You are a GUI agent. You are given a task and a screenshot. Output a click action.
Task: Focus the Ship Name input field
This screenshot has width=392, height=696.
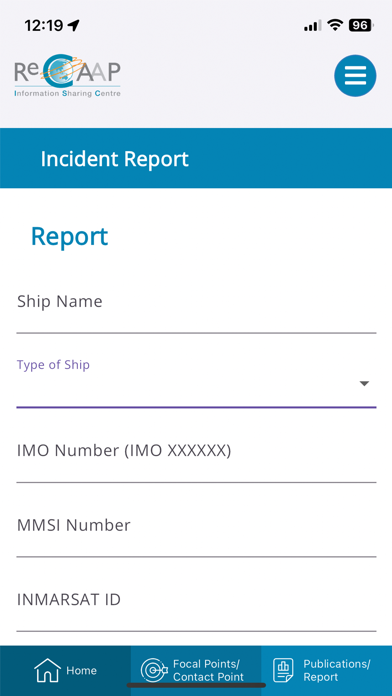pyautogui.click(x=196, y=308)
